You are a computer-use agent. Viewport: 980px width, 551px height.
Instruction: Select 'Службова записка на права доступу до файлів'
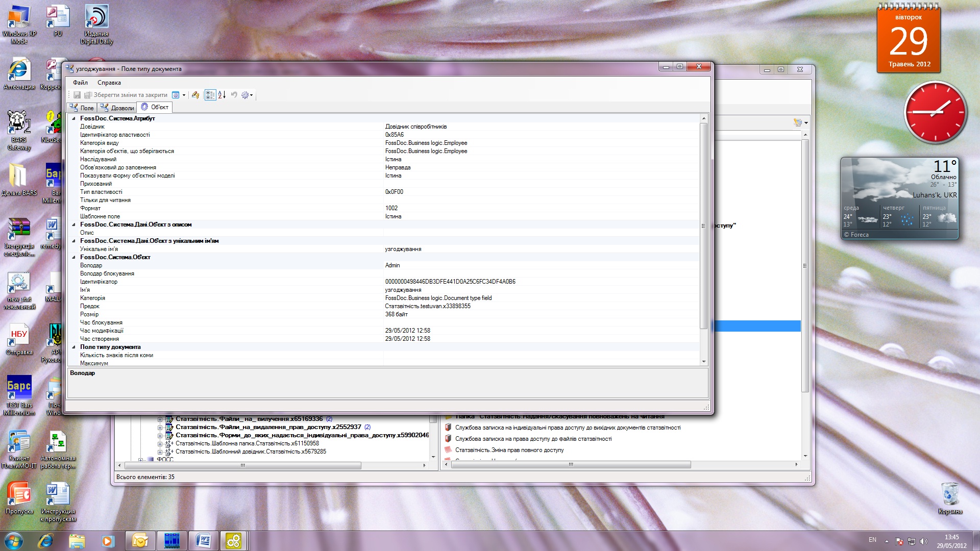tap(533, 439)
